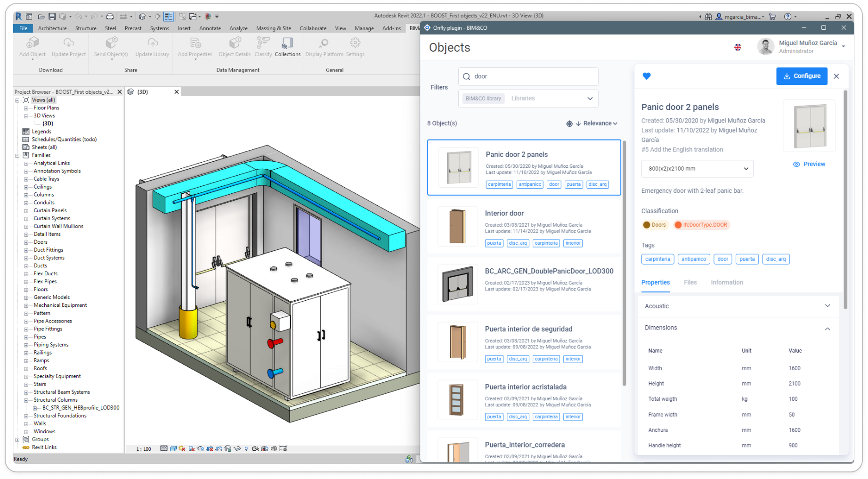
Task: Click the Add Object ribbon icon
Action: point(32,43)
